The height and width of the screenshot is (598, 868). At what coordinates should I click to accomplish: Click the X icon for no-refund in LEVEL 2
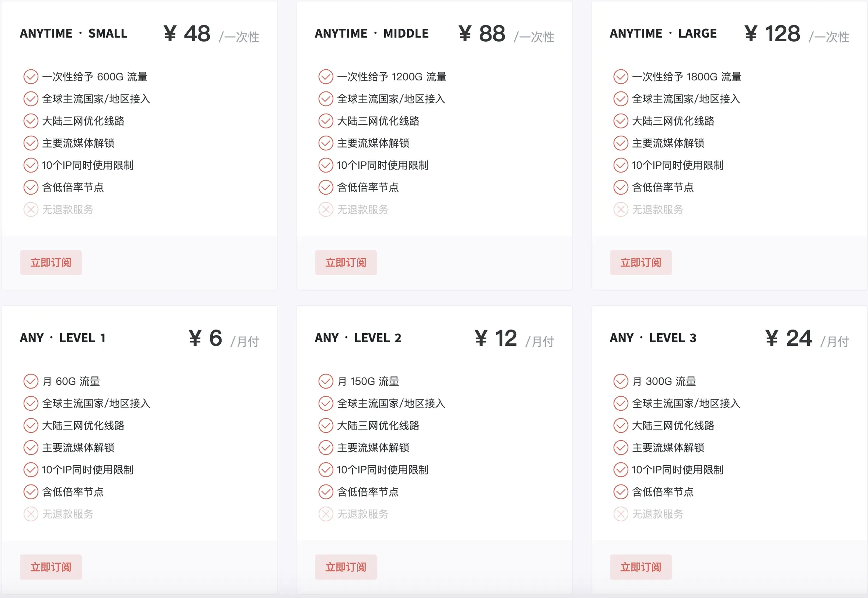click(x=326, y=514)
